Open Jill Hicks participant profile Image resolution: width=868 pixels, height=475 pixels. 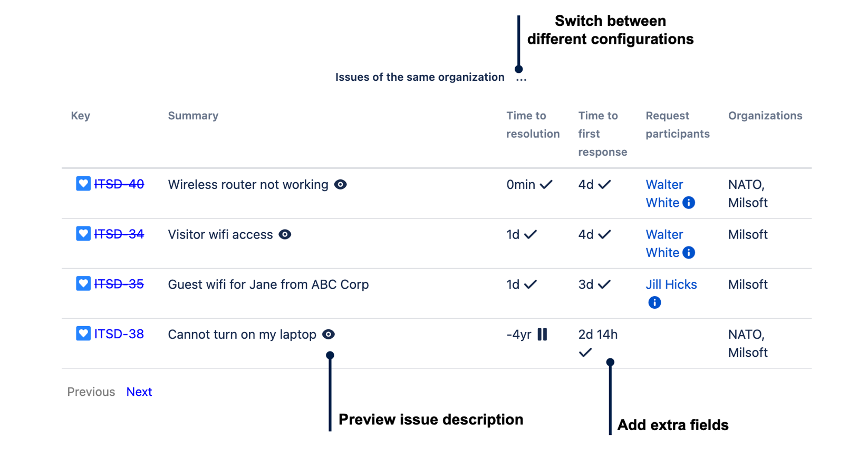click(x=671, y=284)
